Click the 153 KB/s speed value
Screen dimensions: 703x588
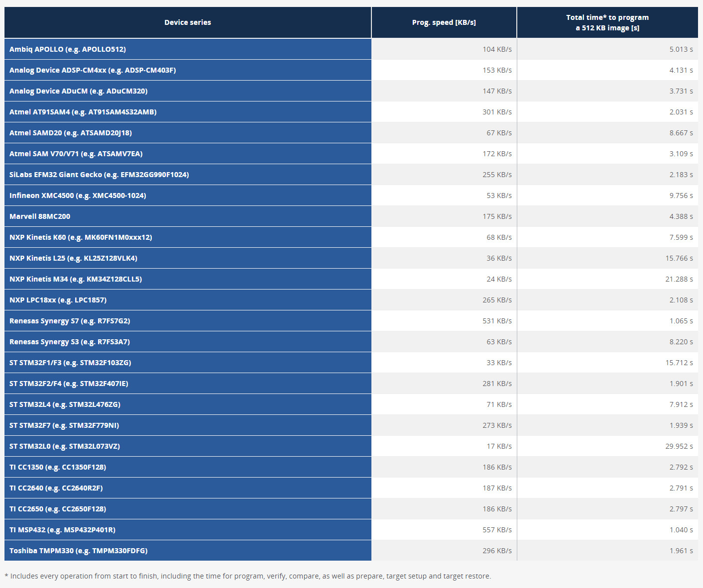click(497, 70)
